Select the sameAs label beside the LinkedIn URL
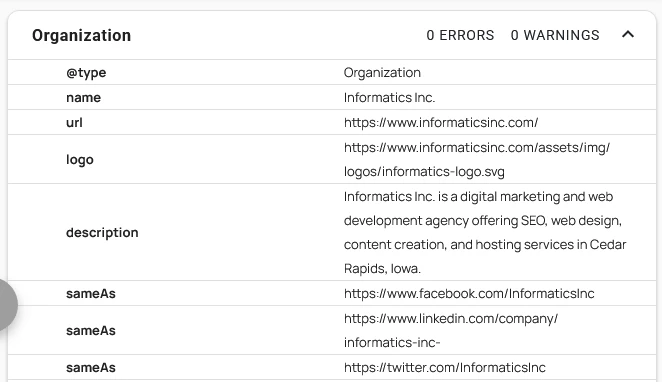 tap(91, 331)
